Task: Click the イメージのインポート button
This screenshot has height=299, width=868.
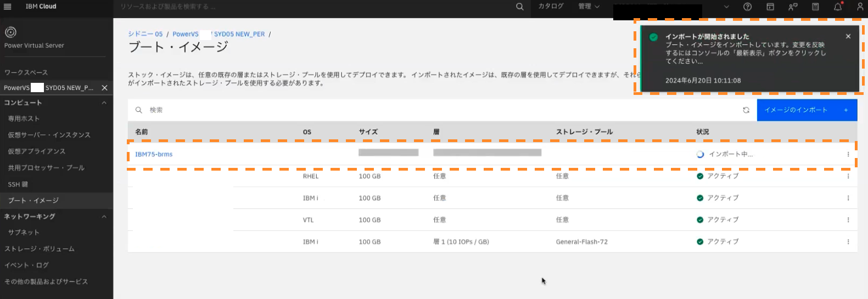Action: point(807,110)
